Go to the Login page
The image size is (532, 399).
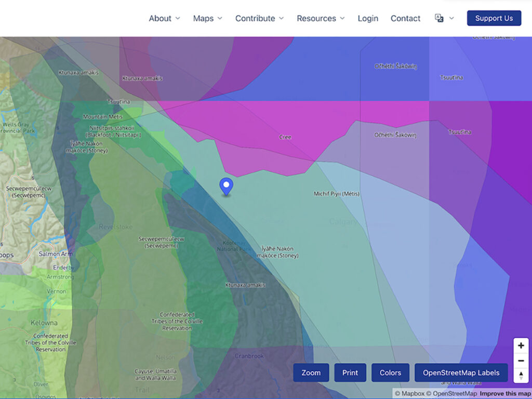(x=368, y=18)
